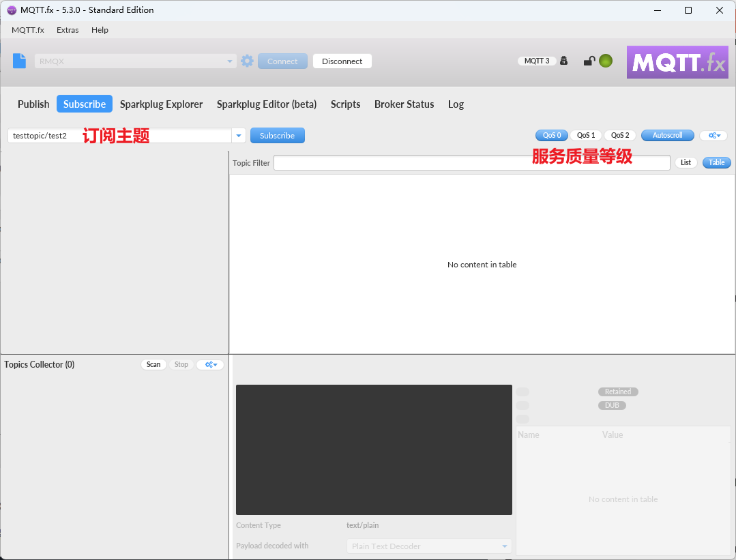Go to the Scripts tab
The height and width of the screenshot is (560, 736).
(345, 104)
